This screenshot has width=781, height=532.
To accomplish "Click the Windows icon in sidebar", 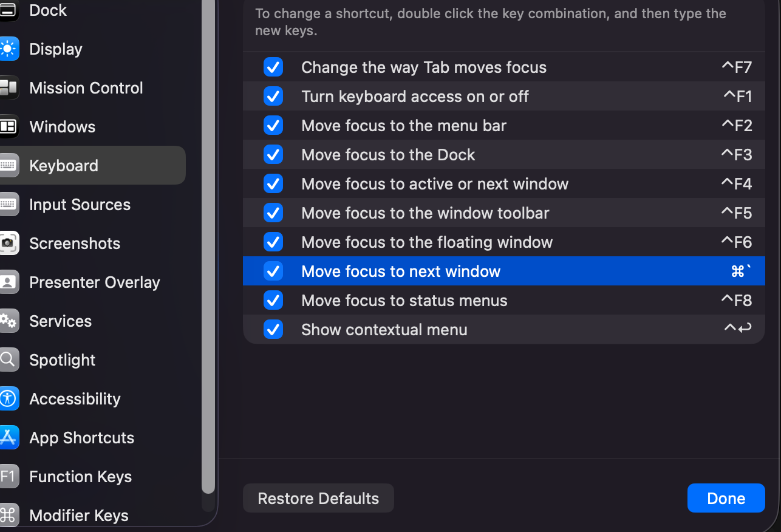I will 9,127.
